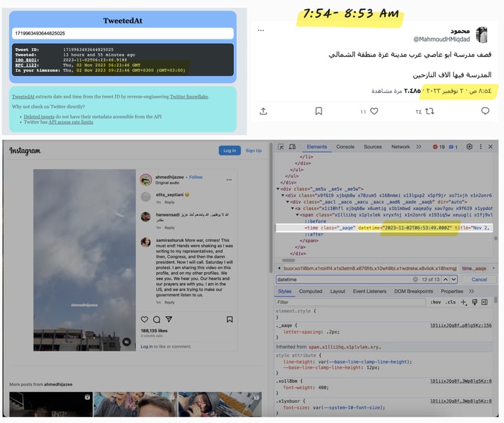The width and height of the screenshot is (504, 423).
Task: Click the tweet ID input field in TweetedAt
Action: pos(123,33)
